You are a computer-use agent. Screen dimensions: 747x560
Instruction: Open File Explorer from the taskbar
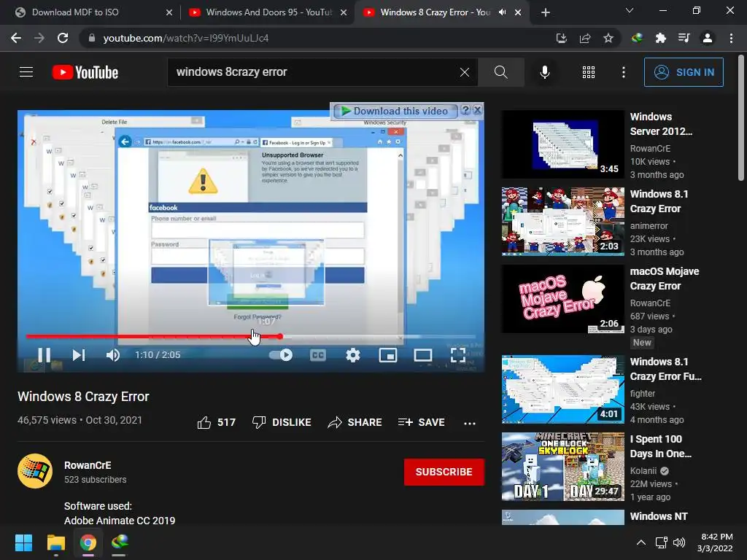point(55,542)
